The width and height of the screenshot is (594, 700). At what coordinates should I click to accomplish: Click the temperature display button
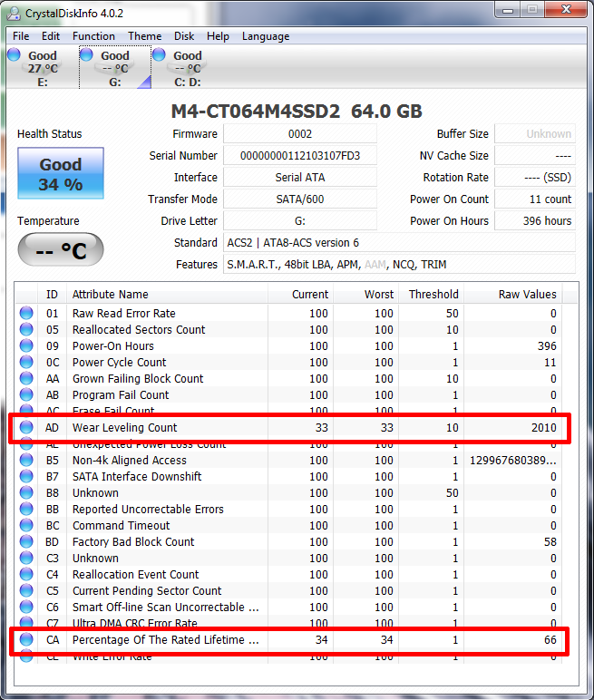pos(61,249)
